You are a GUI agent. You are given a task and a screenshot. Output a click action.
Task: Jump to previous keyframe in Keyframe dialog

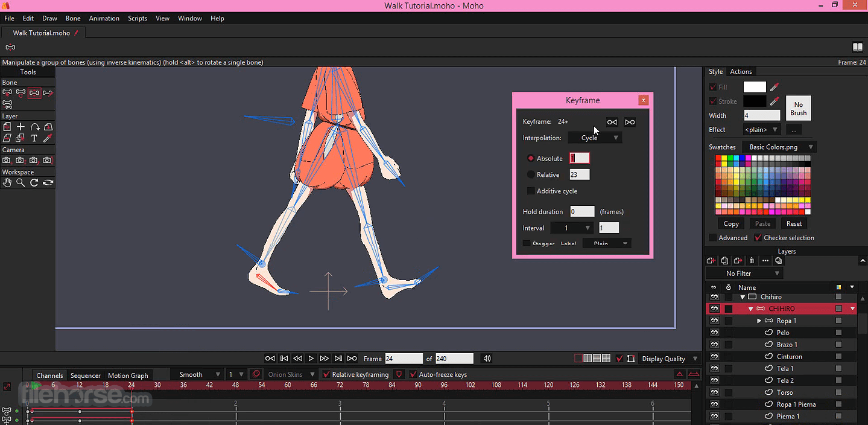[612, 122]
